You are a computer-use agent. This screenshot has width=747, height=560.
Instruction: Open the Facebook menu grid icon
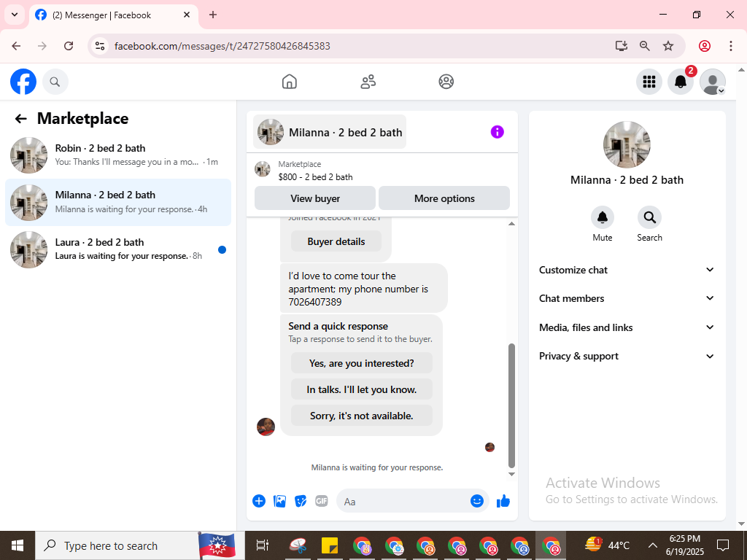(x=649, y=82)
